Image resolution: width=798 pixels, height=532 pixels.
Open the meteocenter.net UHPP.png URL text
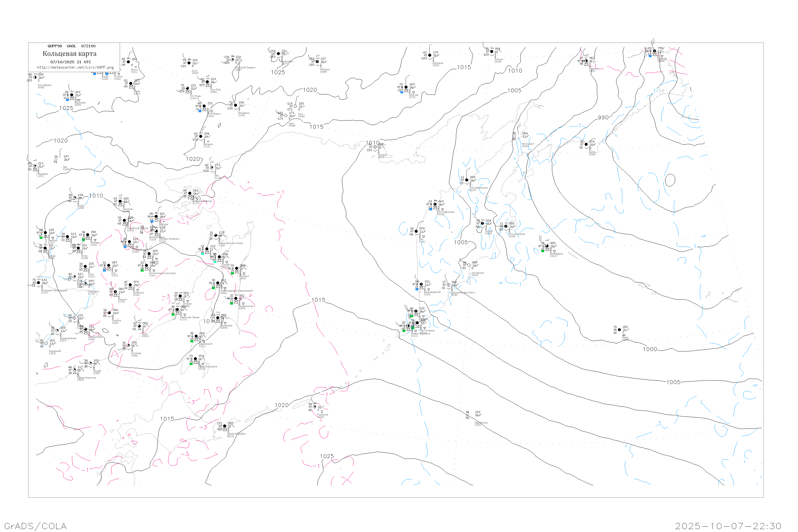tap(75, 68)
